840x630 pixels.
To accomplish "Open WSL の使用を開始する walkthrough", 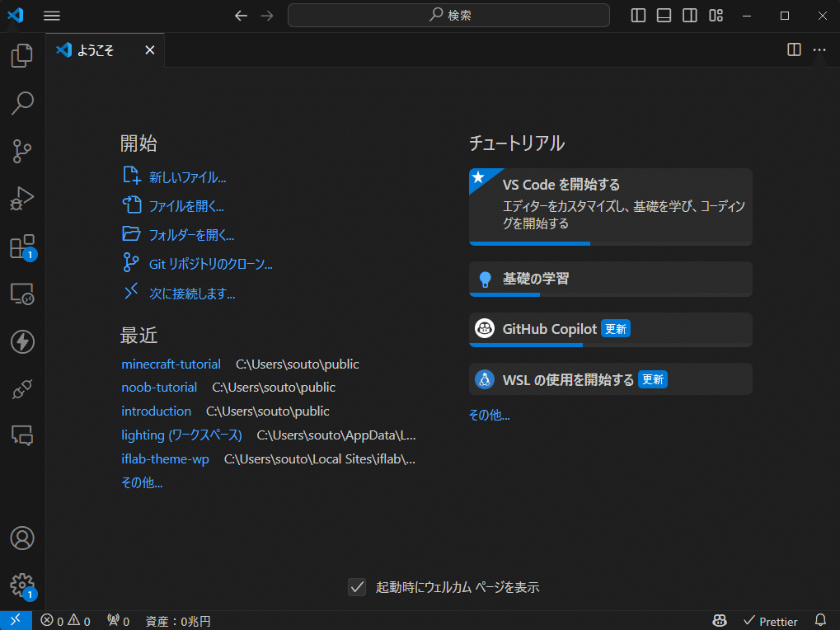I will pos(611,379).
